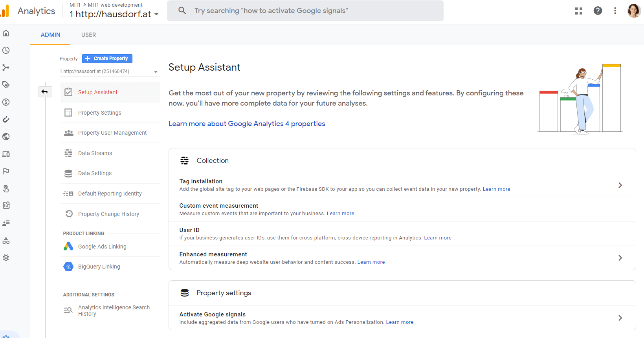Expand Activate Google signals row

(x=620, y=318)
